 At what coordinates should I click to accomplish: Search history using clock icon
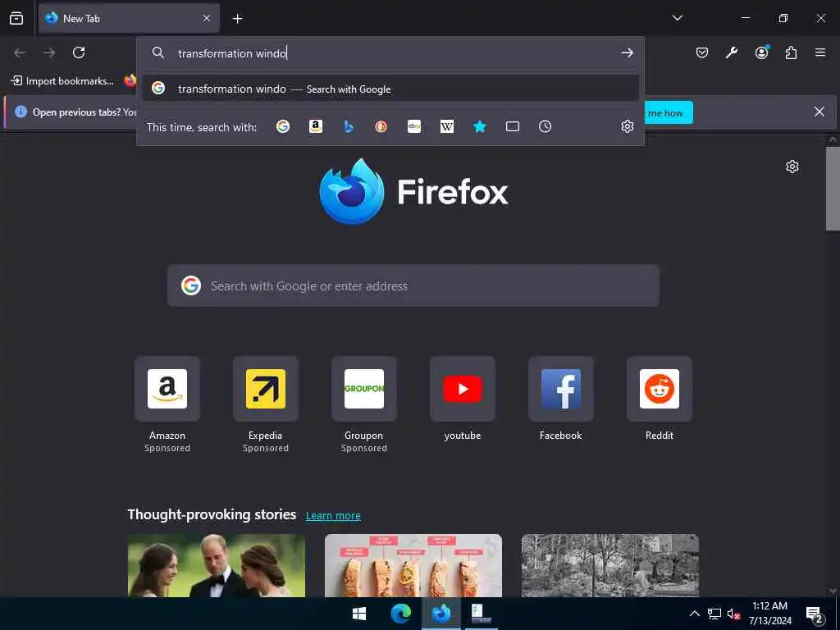(x=545, y=126)
